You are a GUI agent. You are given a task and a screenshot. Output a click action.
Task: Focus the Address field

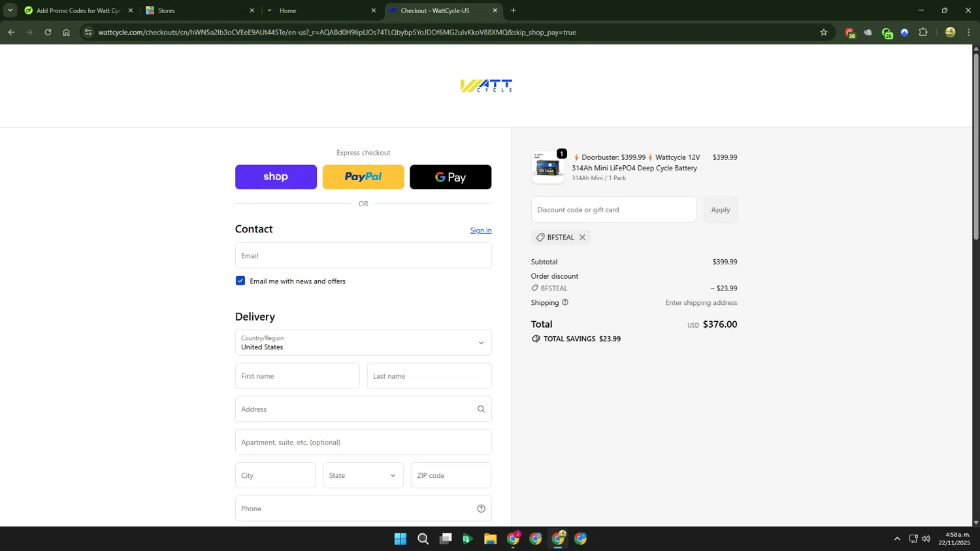[x=363, y=409]
